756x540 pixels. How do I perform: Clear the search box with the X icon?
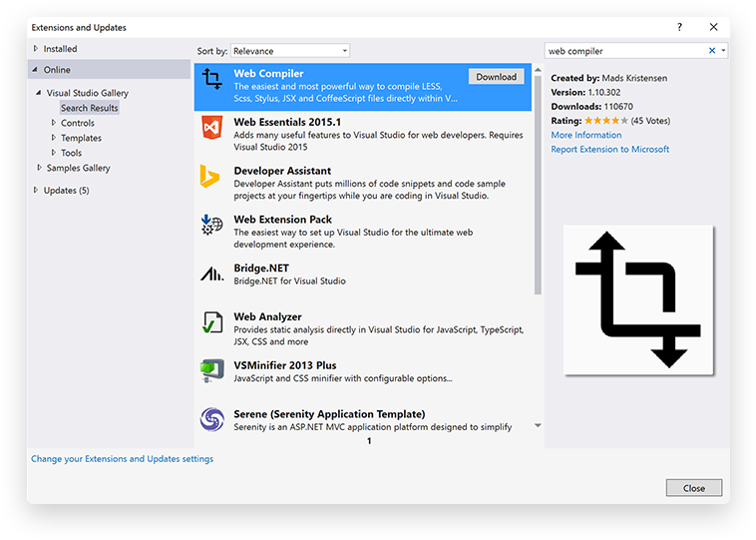pyautogui.click(x=712, y=51)
